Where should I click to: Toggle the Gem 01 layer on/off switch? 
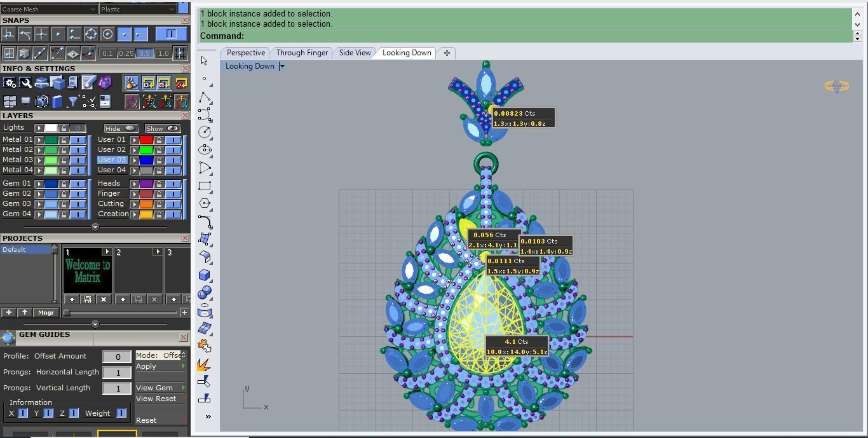point(78,184)
